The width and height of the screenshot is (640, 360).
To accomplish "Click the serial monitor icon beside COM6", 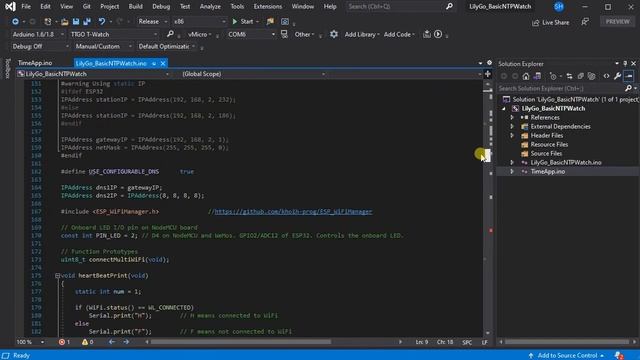I will 284,34.
